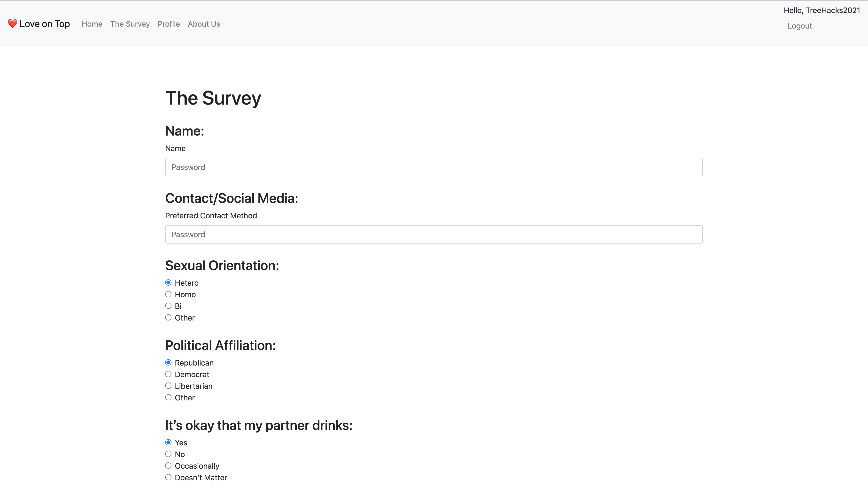Choose Other under Political Affiliation
This screenshot has height=489, width=868.
coord(168,397)
